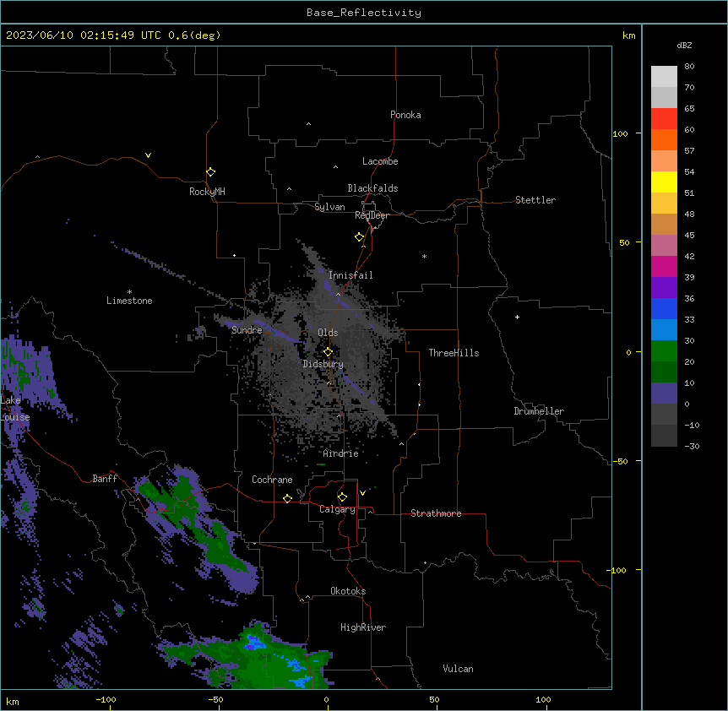728x711 pixels.
Task: Click the Cochrane label
Action: coord(272,480)
